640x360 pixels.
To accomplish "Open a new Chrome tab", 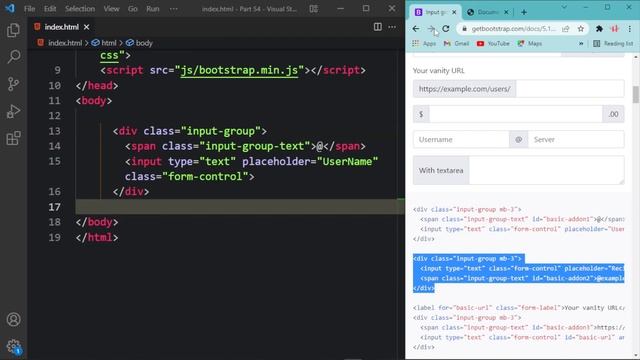I will [524, 12].
